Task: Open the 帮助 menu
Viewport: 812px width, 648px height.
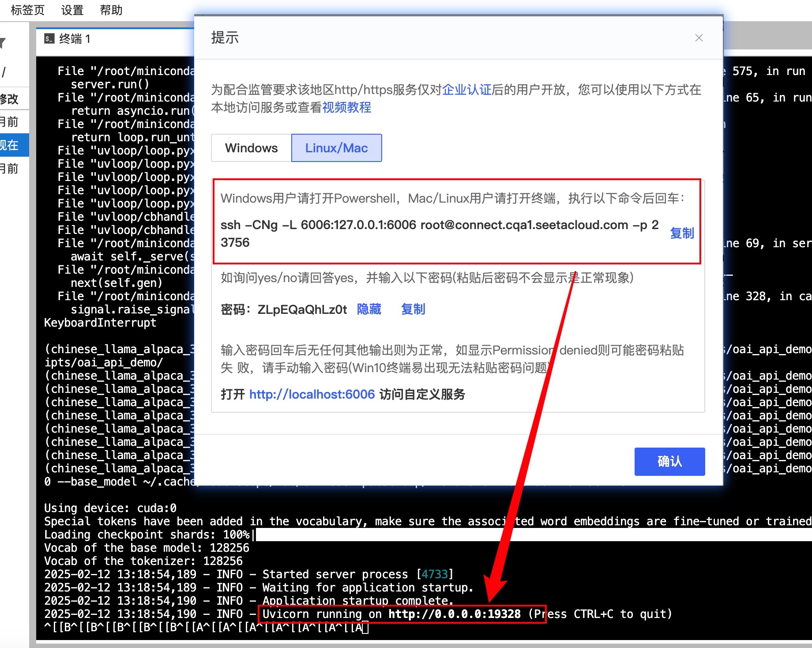Action: (x=111, y=10)
